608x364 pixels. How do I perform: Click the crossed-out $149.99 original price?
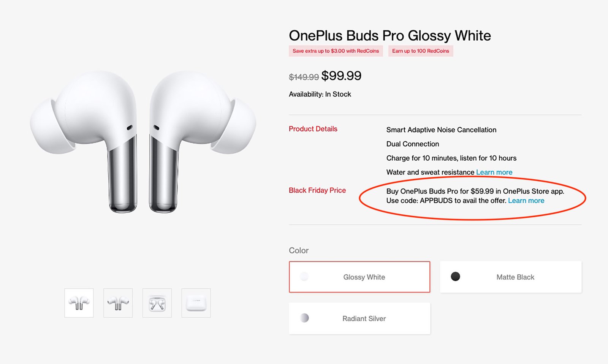click(x=303, y=77)
